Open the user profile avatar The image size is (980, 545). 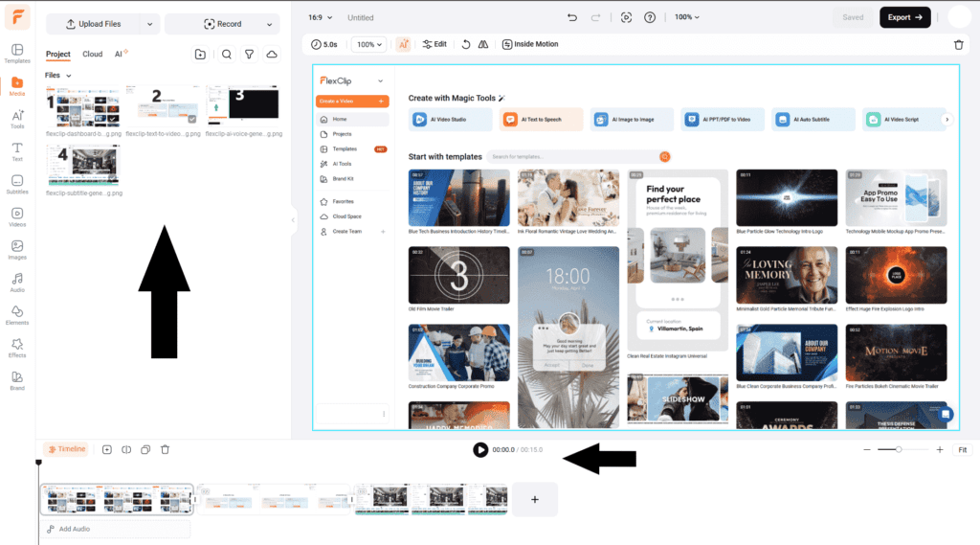coord(959,17)
